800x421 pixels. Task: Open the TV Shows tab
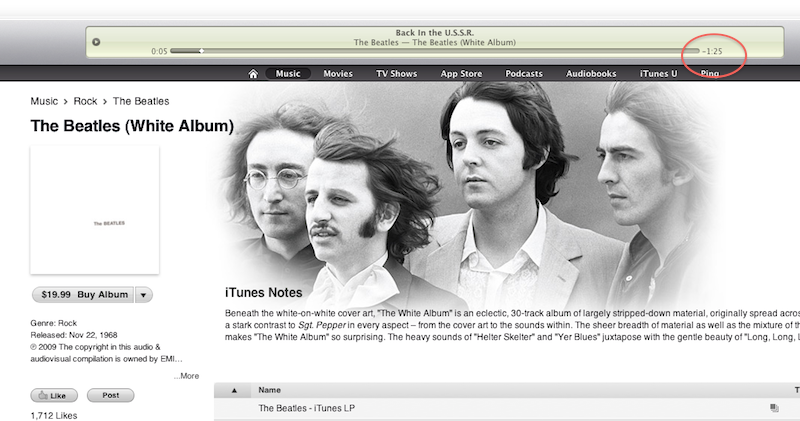tap(396, 73)
